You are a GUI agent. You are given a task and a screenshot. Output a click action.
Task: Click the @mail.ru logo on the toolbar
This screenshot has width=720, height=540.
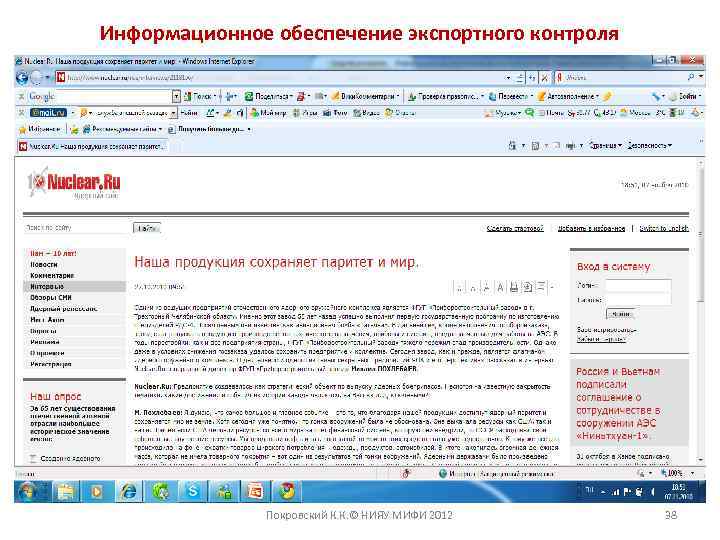[x=48, y=113]
